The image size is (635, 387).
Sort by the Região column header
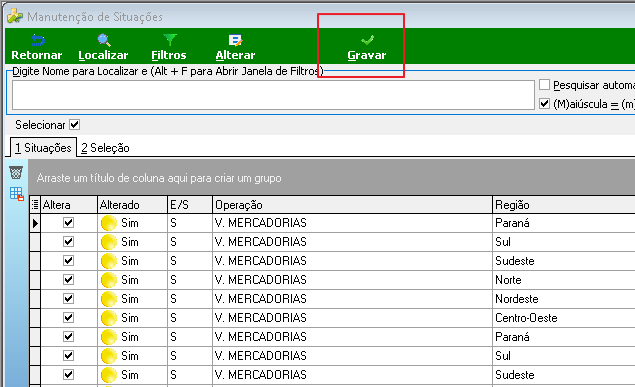[564, 204]
